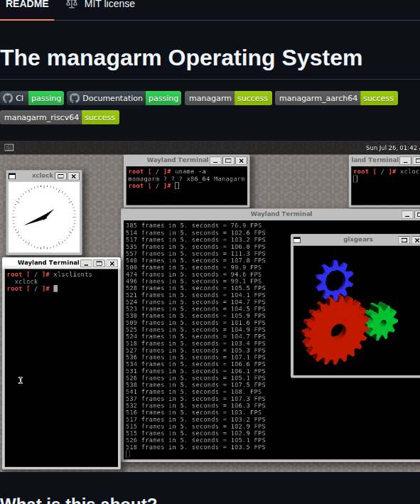
Task: Open the Documentation passing badge
Action: 124,98
